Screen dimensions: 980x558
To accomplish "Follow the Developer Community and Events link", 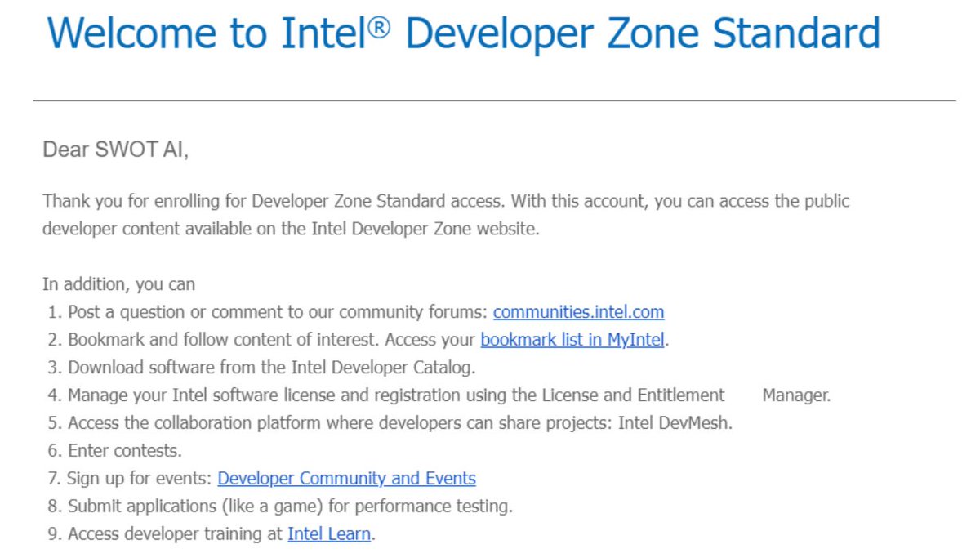I will pos(346,479).
